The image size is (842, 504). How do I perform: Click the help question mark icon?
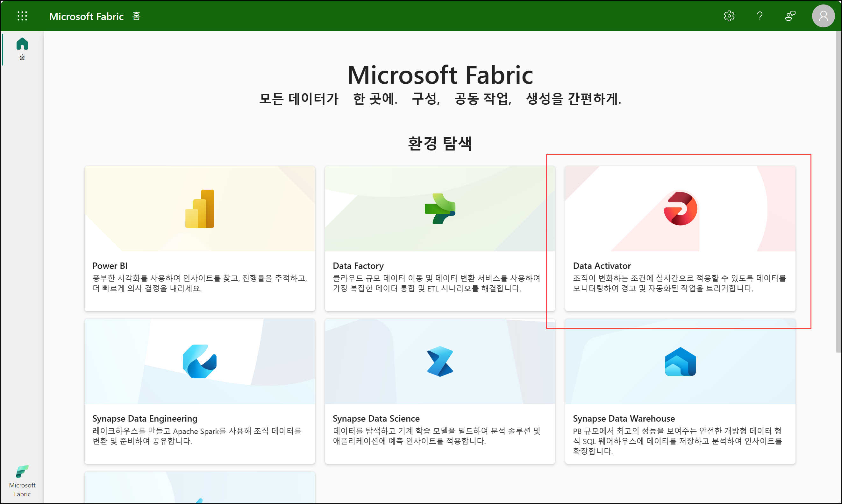click(x=760, y=16)
